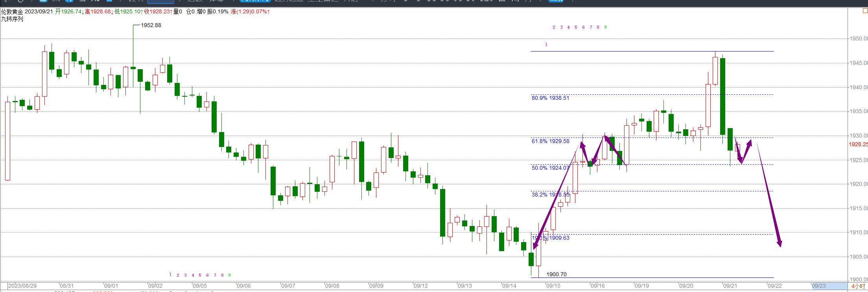Viewport: 868px width, 292px height.
Task: Select the 61.8% 1929.58 Fibonacci level label
Action: pos(550,141)
